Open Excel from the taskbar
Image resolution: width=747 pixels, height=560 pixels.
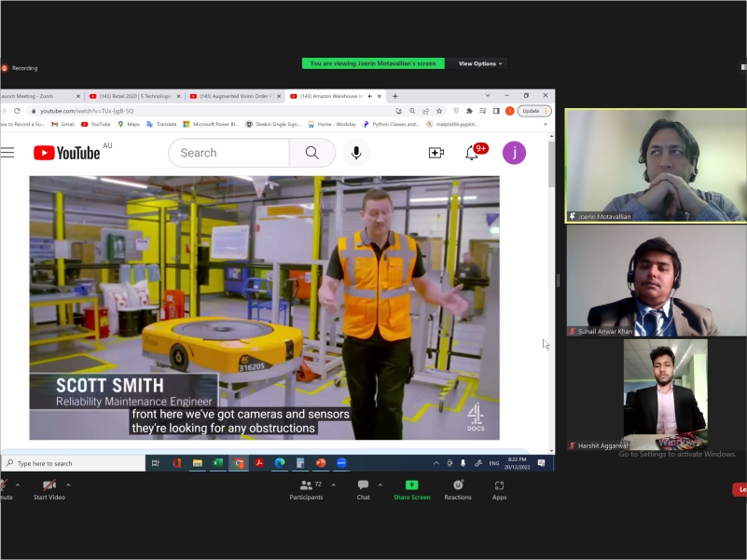[x=217, y=463]
